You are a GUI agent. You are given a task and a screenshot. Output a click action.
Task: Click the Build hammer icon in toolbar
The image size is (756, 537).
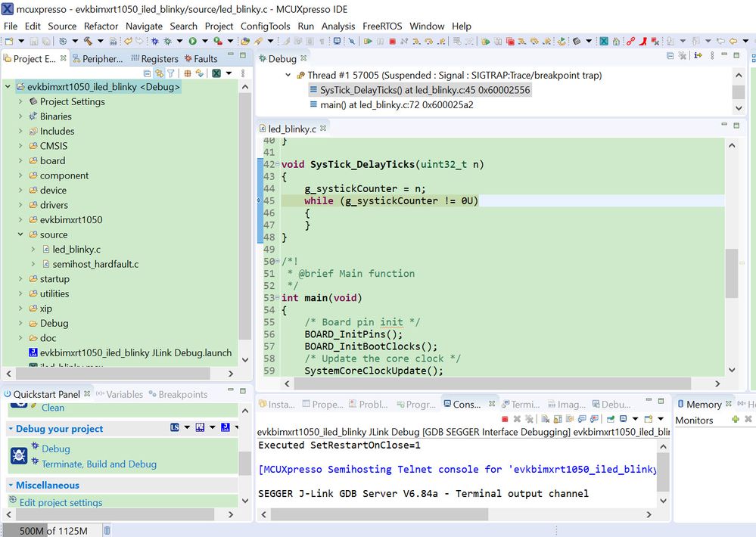pos(89,41)
